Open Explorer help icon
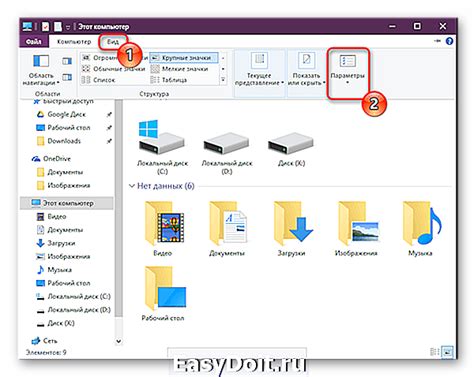 pos(449,41)
